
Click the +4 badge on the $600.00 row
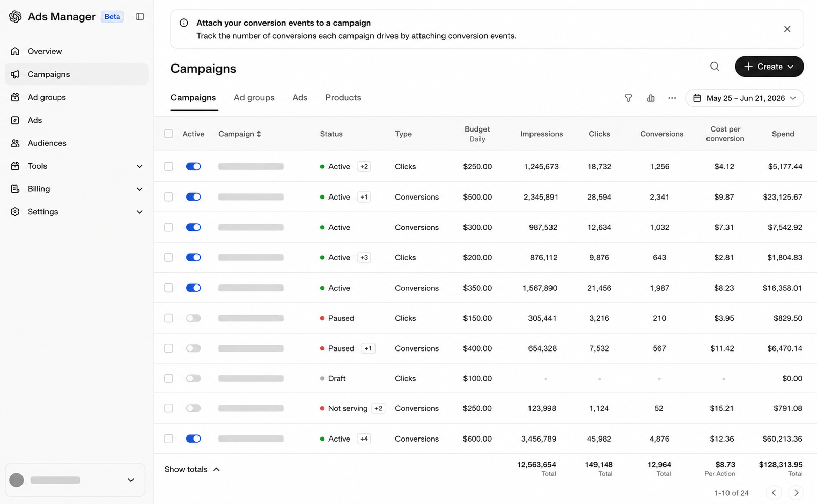364,439
